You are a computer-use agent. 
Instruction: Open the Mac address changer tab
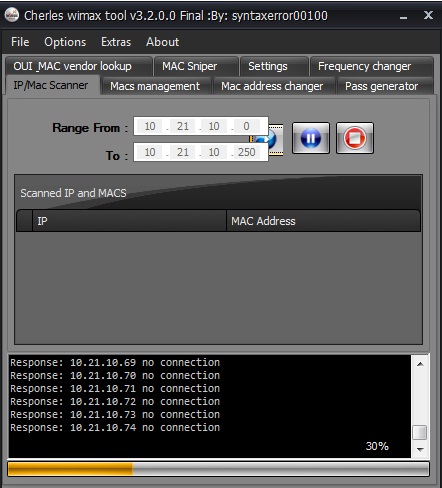(x=273, y=86)
